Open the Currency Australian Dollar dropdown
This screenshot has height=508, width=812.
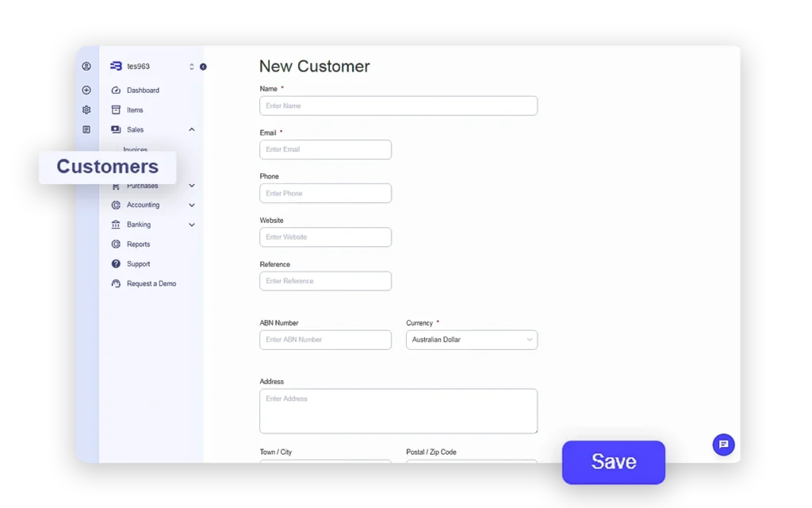(x=472, y=340)
